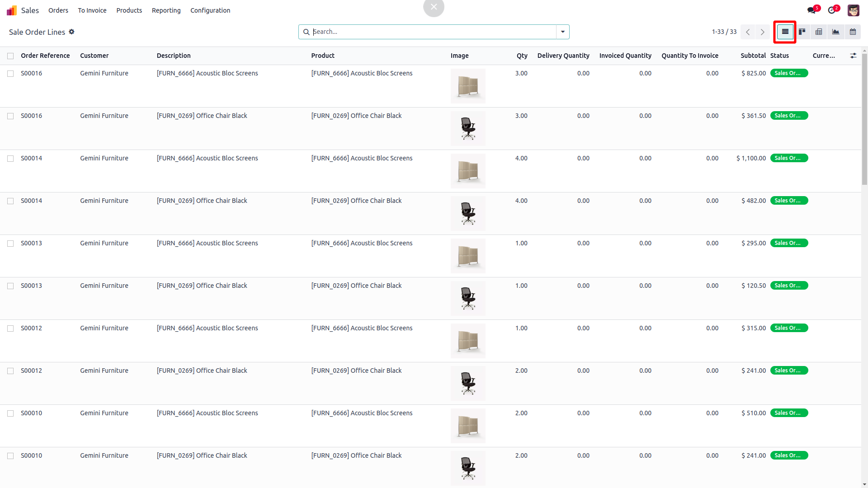
Task: Go to next page of records
Action: 762,32
